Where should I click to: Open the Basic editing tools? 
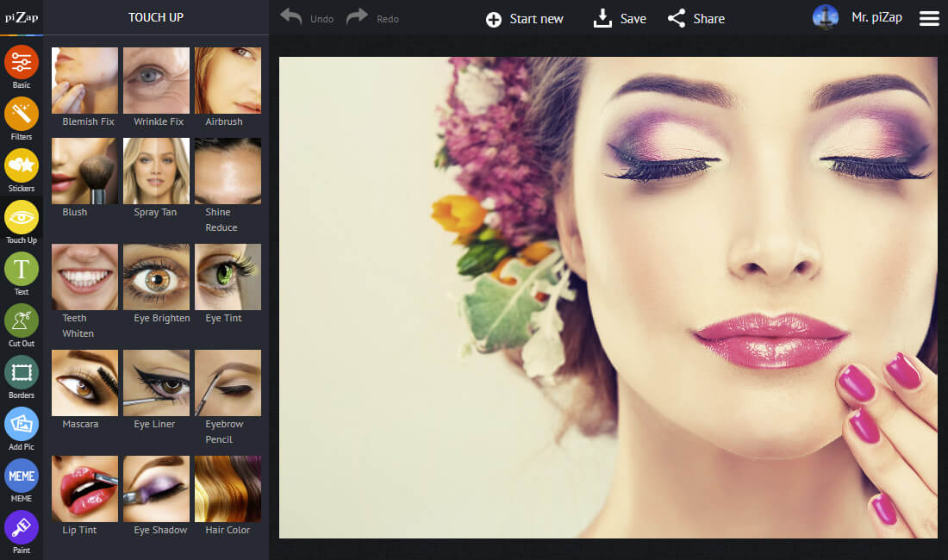[x=22, y=63]
